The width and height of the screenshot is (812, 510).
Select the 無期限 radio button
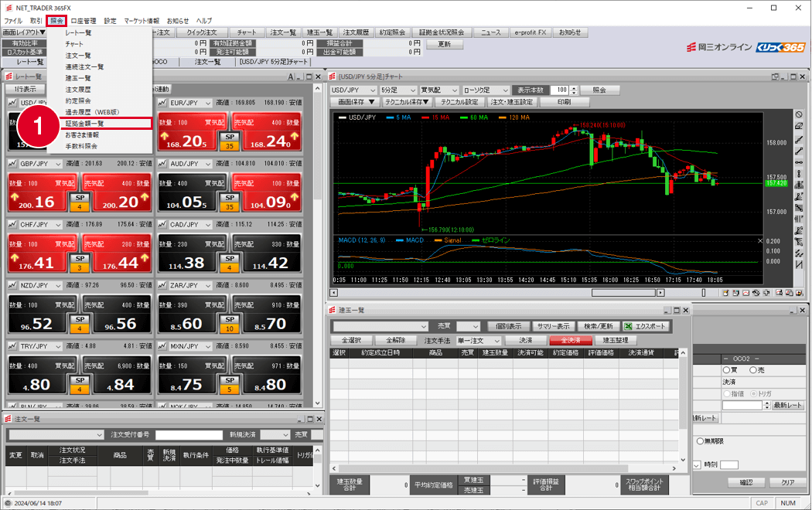(x=700, y=441)
